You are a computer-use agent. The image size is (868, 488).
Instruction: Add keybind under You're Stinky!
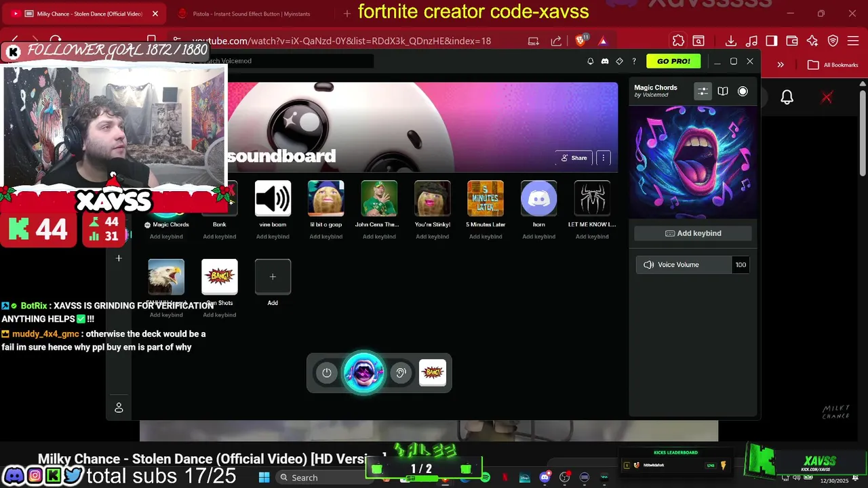[x=433, y=237]
